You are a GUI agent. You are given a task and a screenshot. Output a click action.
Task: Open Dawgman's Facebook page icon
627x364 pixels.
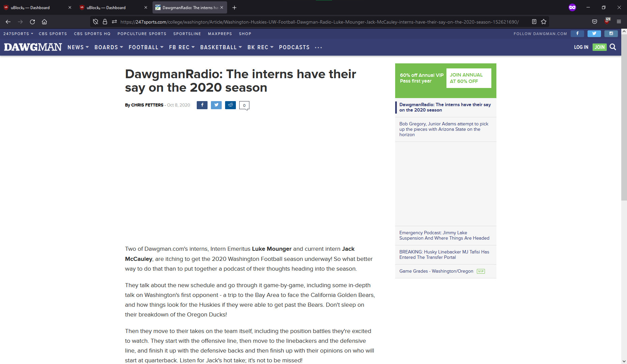577,34
